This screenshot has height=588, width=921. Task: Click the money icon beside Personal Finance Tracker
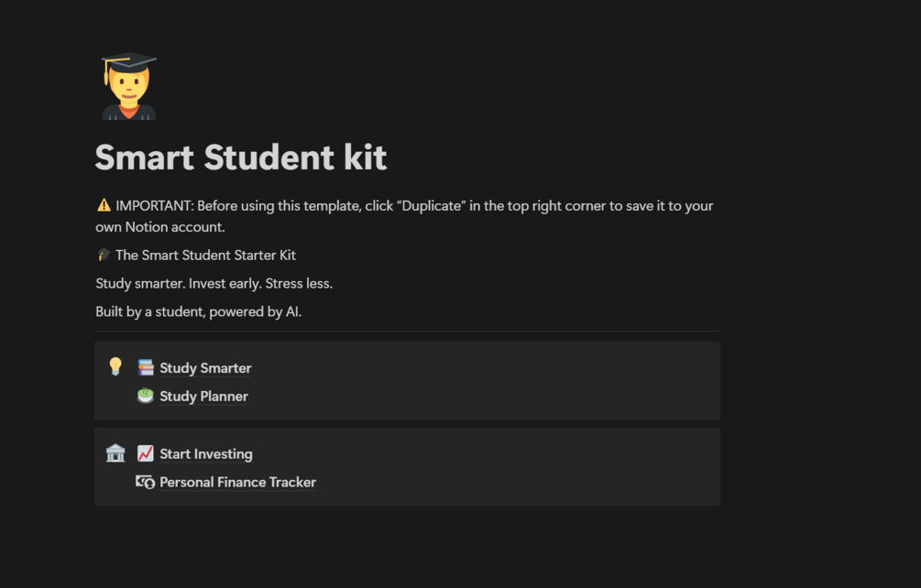[146, 482]
